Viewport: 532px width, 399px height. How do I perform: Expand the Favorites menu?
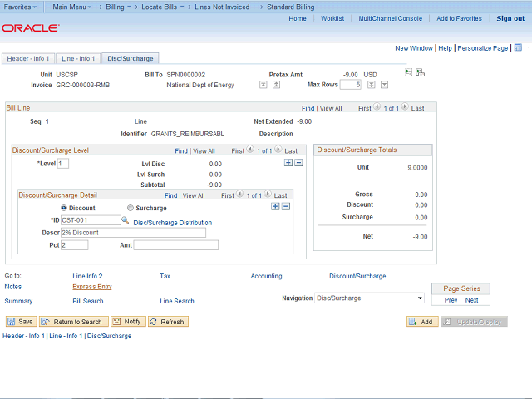20,6
